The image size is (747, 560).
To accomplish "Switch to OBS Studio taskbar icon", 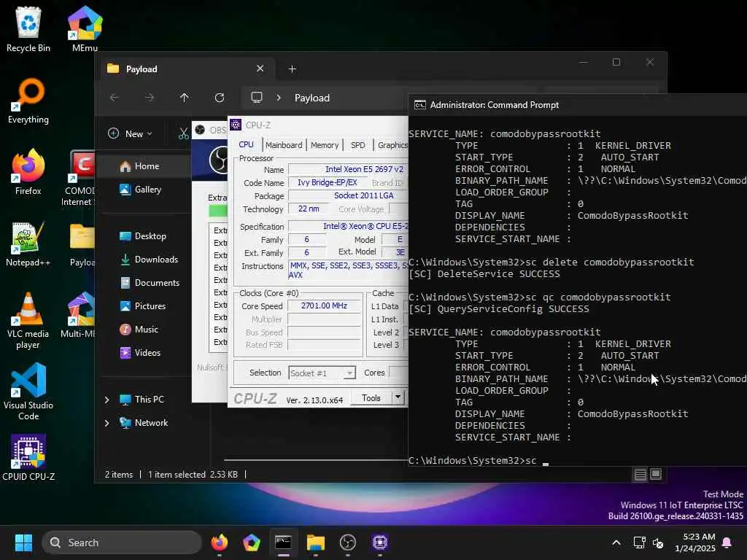I will point(348,542).
